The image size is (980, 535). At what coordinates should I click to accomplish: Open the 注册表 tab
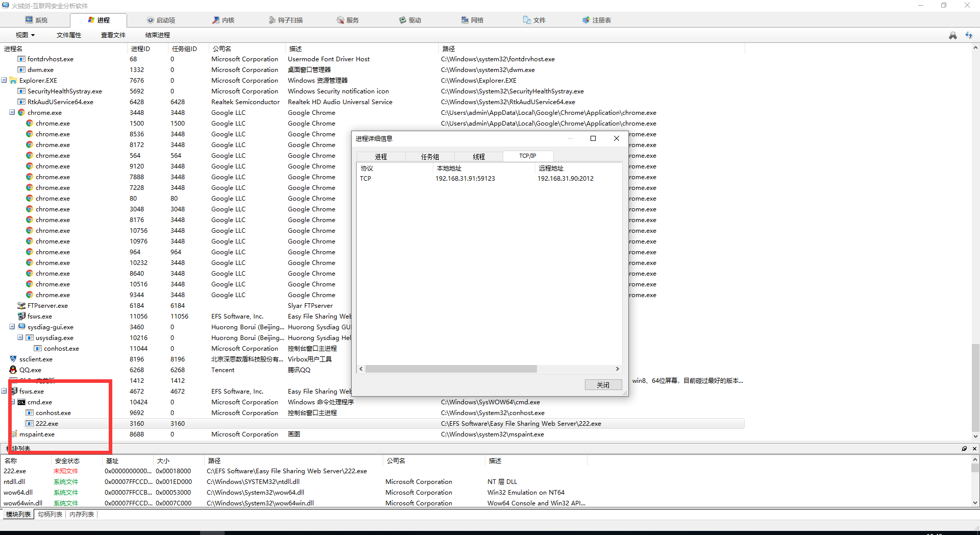pos(597,20)
